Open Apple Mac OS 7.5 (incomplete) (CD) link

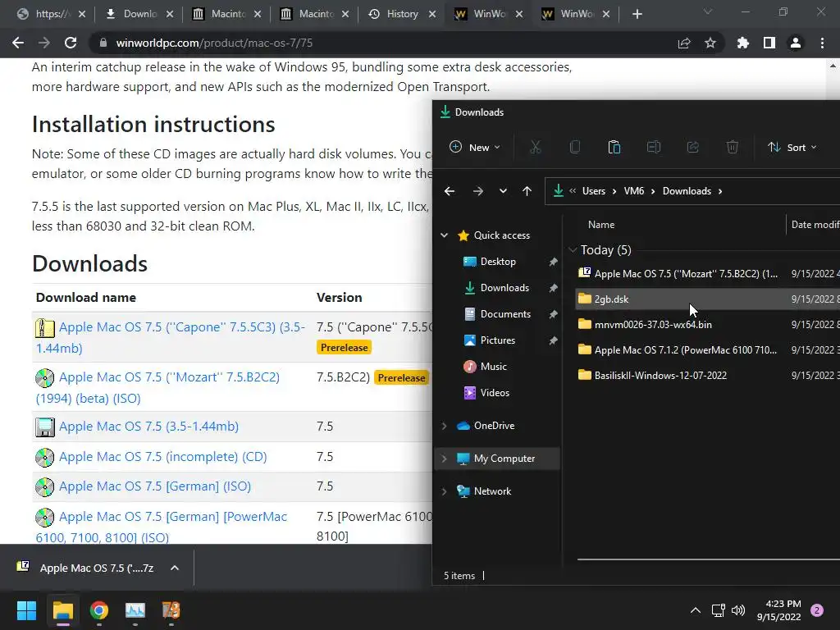click(x=162, y=457)
